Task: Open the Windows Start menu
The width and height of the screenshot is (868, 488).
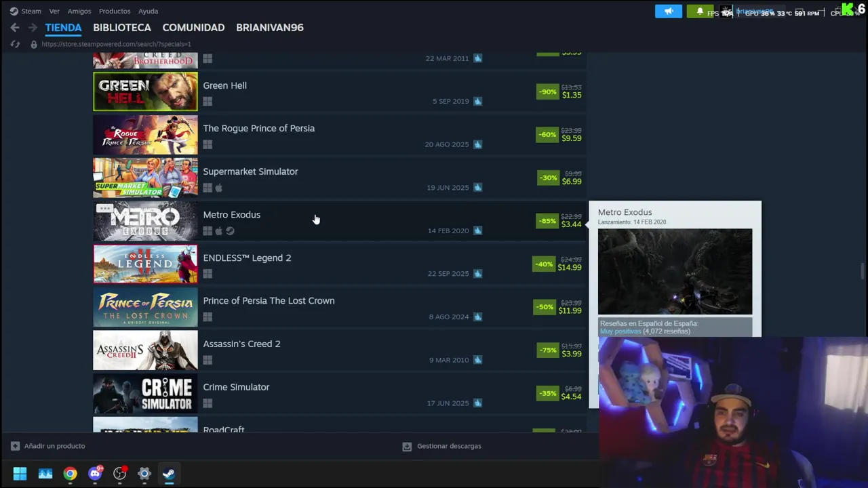Action: (20, 474)
